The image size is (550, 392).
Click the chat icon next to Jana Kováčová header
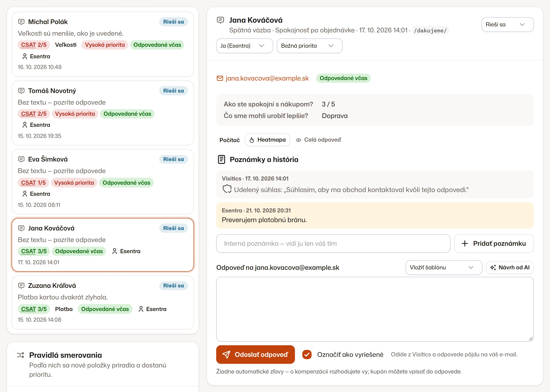click(220, 20)
